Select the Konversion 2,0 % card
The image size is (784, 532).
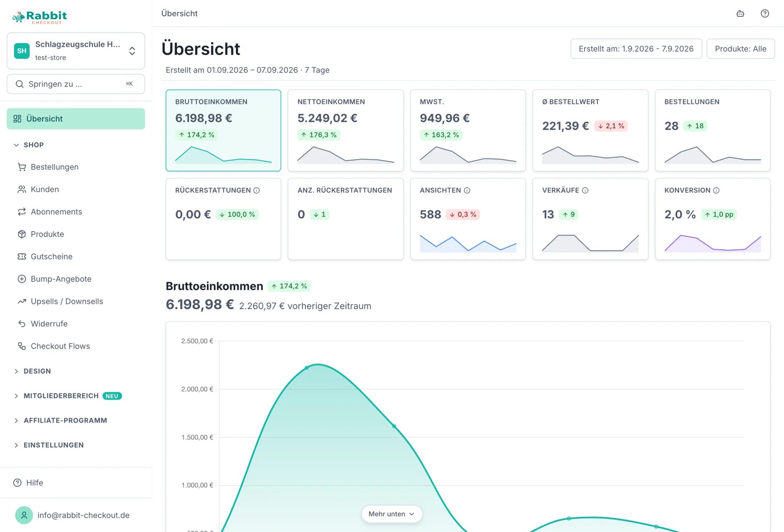[x=713, y=219]
